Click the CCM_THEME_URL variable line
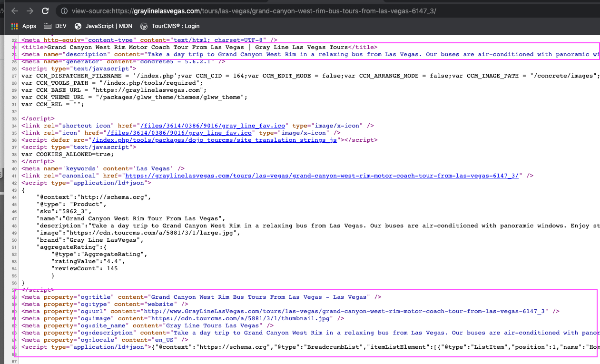 (135, 97)
